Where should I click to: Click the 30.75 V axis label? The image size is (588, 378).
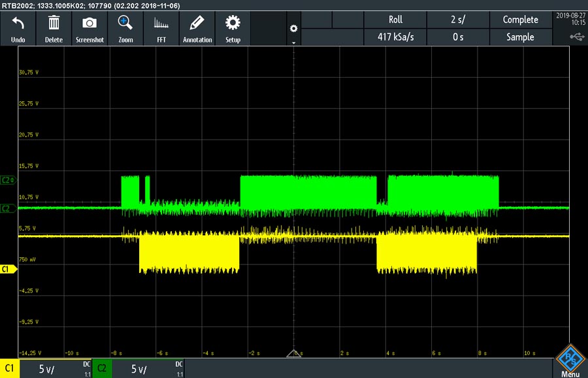coord(29,72)
